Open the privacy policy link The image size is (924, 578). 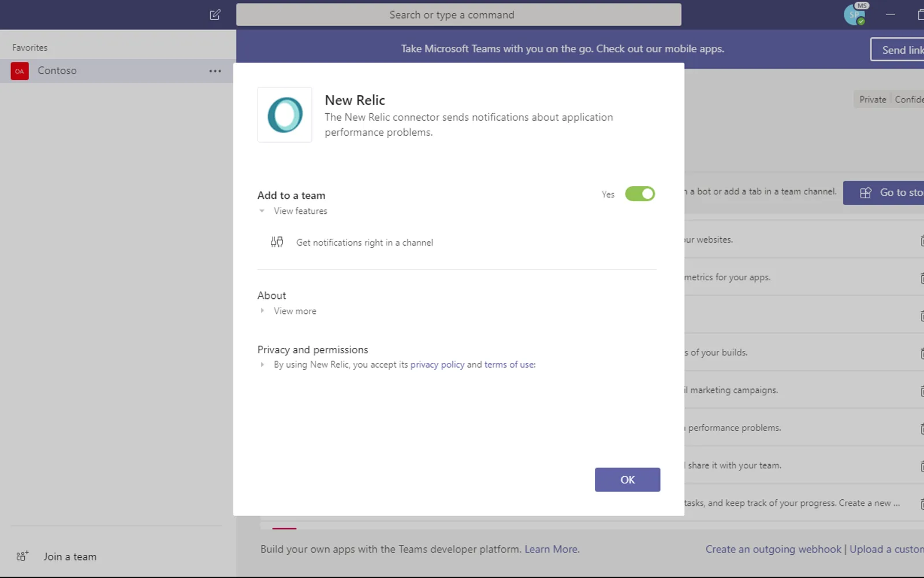pos(437,365)
